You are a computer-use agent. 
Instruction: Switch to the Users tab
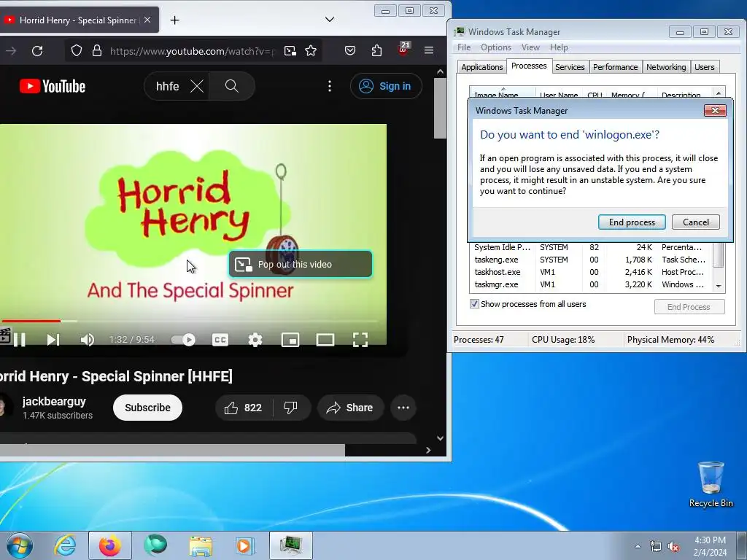coord(704,67)
